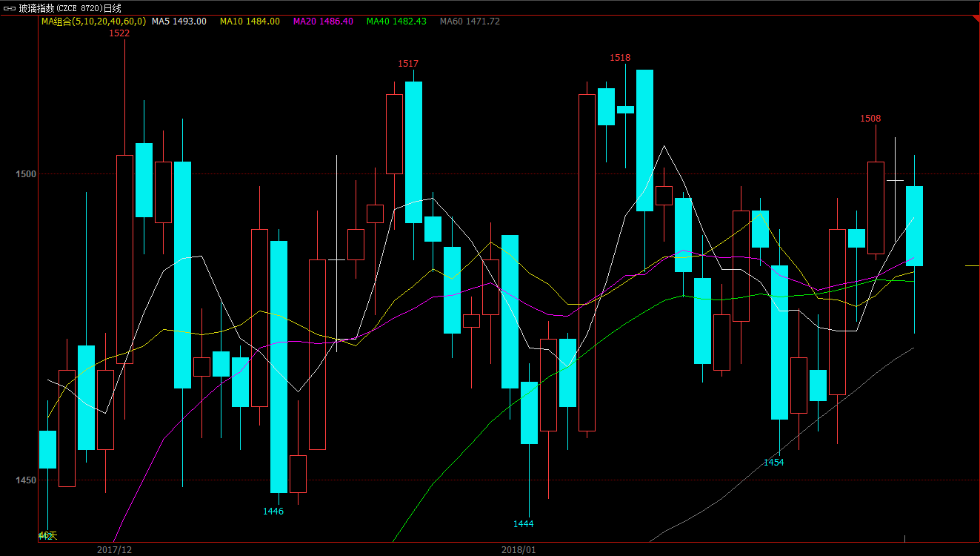The image size is (980, 556).
Task: Select the MA5 1493.00 legend label
Action: (179, 21)
